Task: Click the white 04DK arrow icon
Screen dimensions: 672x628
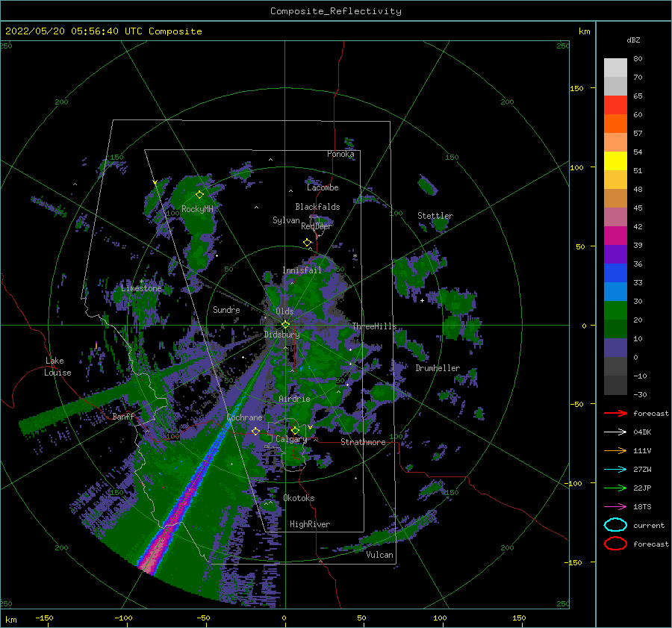Action: [615, 432]
